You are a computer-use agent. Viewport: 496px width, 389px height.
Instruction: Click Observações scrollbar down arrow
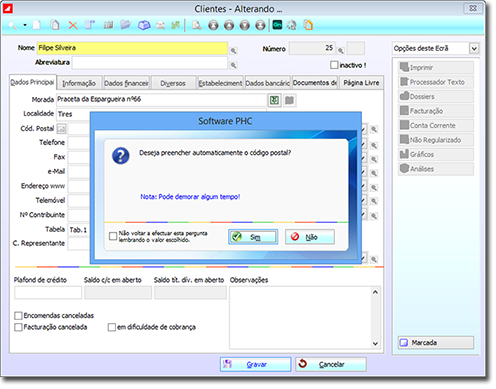375,343
